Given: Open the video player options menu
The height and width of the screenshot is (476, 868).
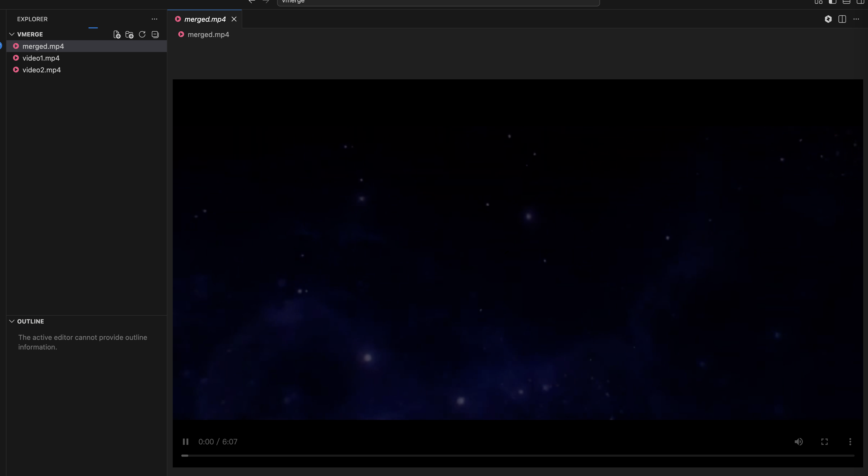Looking at the screenshot, I should (x=850, y=442).
